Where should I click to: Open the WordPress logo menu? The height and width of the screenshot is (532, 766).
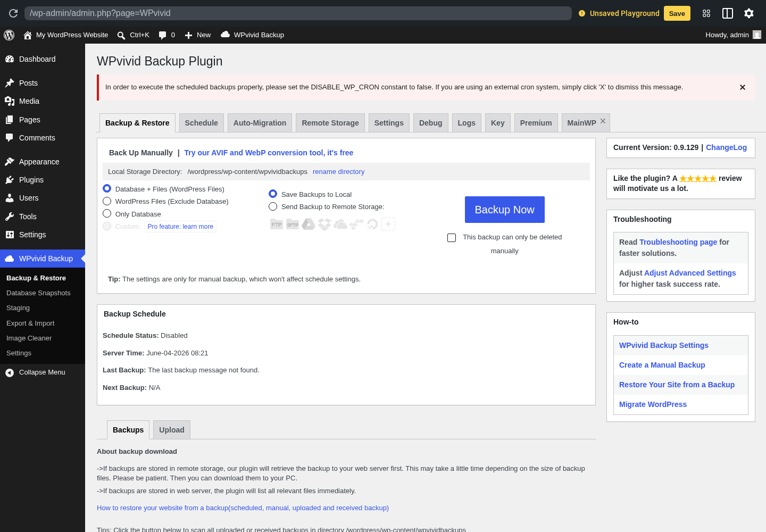(9, 35)
